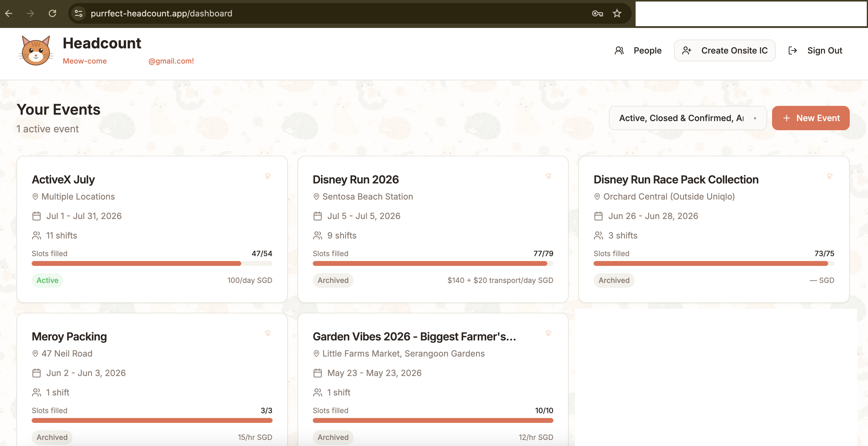The height and width of the screenshot is (446, 868).
Task: Click the paw icon on ActiveX July card
Action: (x=267, y=176)
